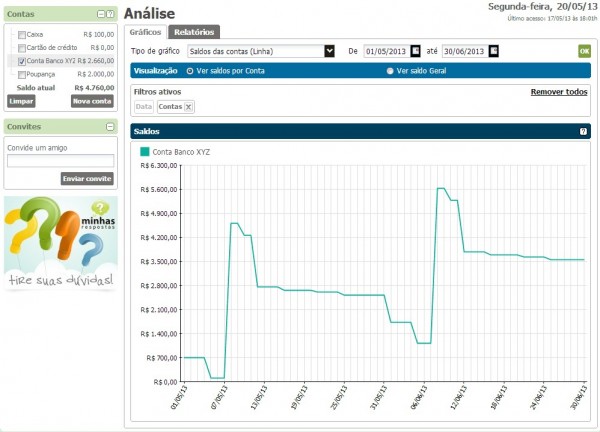600x432 pixels.
Task: Tick the Cartão de crédito checkbox
Action: coord(22,47)
